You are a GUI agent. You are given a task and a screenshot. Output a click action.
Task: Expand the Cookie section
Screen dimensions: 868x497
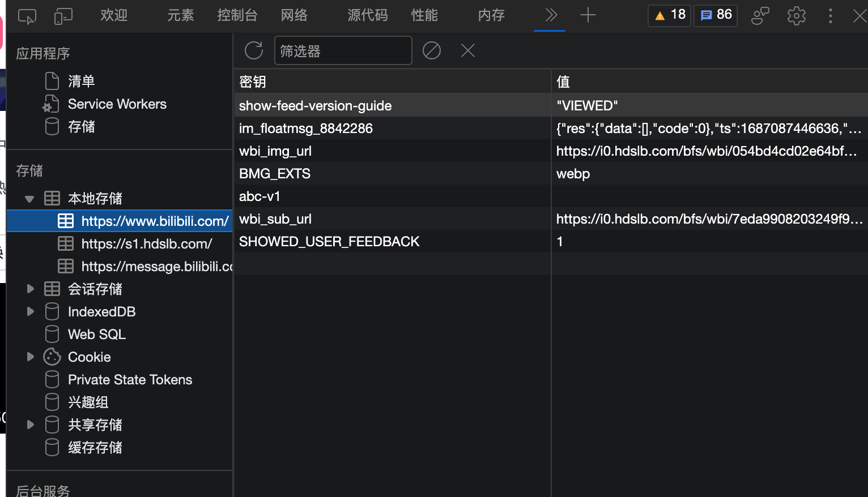[30, 357]
